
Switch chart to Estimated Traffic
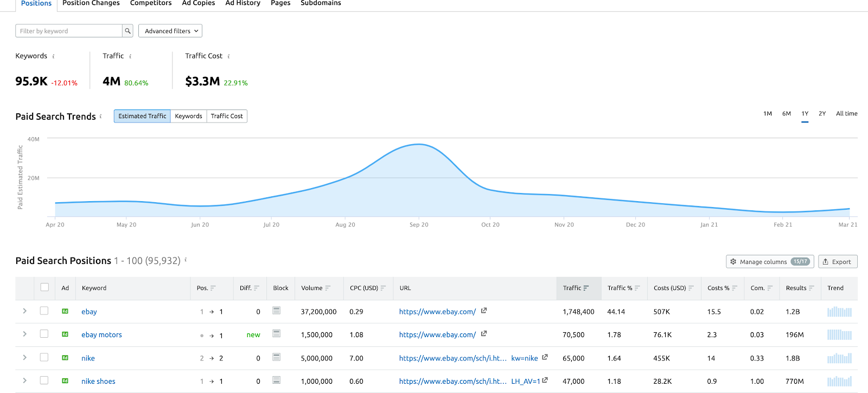pos(142,116)
